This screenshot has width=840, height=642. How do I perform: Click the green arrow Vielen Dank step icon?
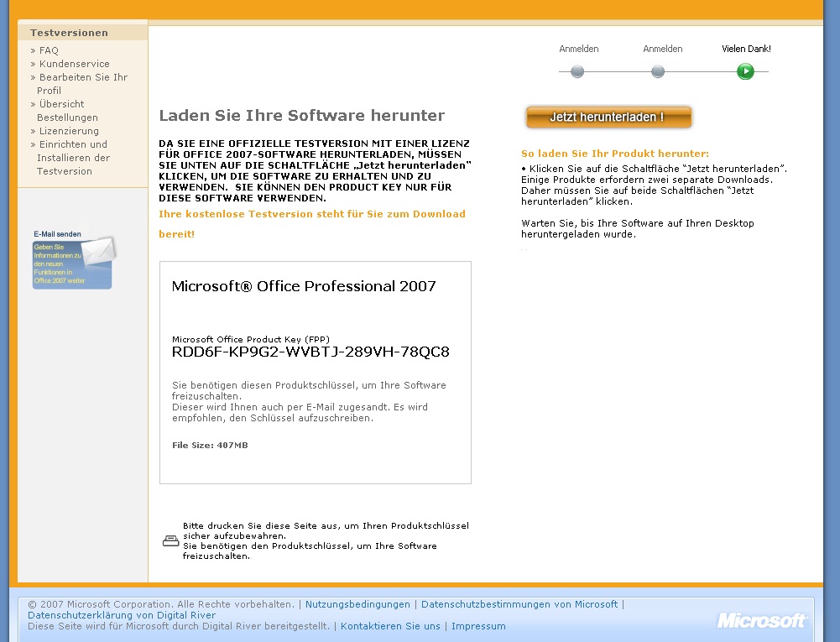click(x=745, y=71)
